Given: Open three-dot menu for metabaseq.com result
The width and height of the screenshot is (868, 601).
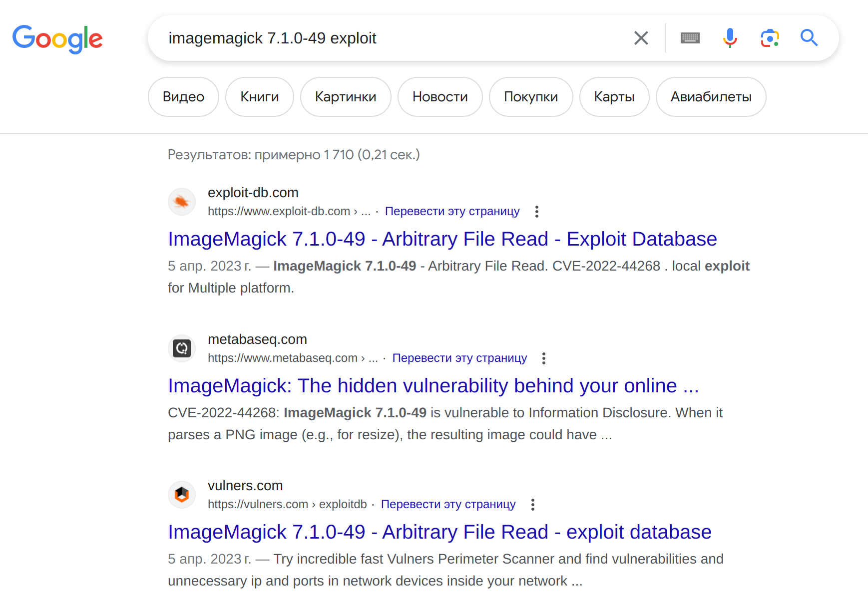Looking at the screenshot, I should coord(544,358).
